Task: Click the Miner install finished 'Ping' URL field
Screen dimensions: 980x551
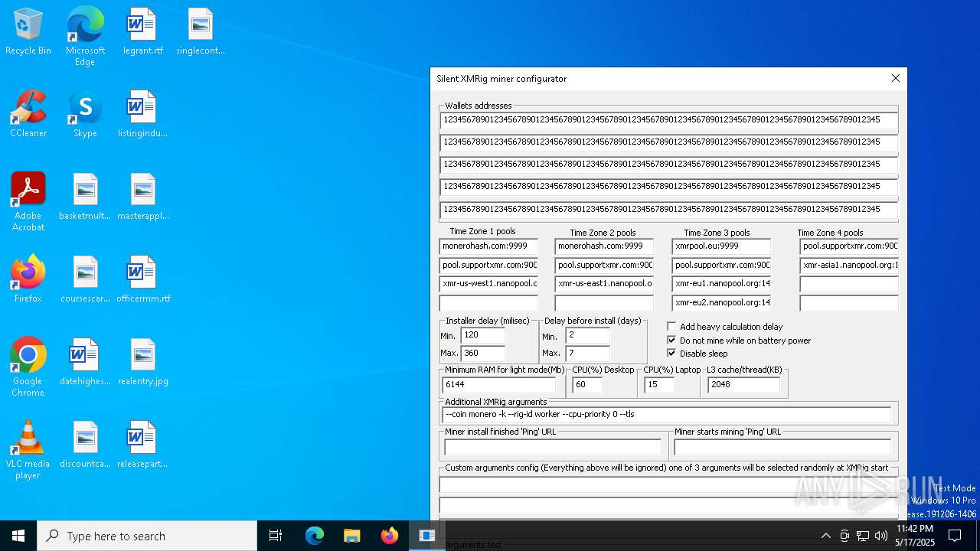Action: pos(553,447)
